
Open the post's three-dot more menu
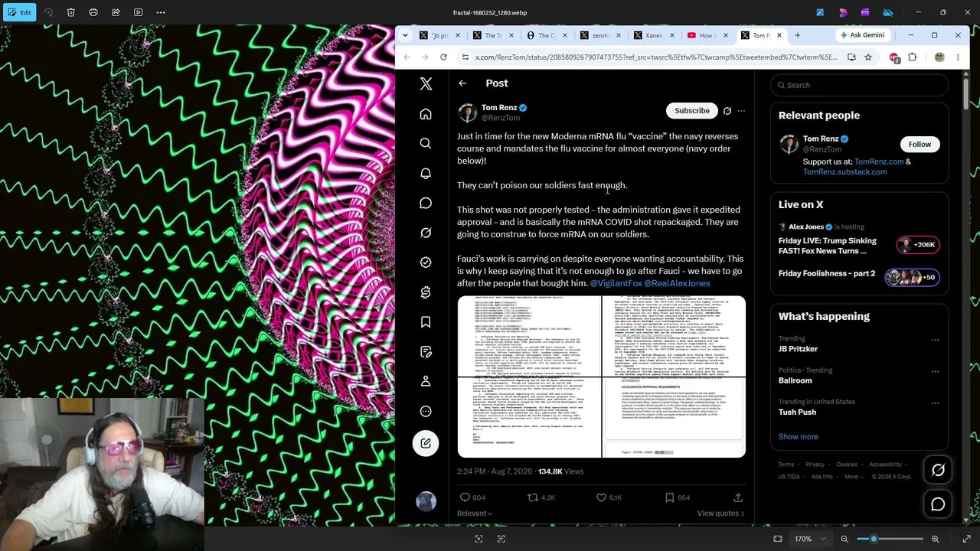[741, 111]
